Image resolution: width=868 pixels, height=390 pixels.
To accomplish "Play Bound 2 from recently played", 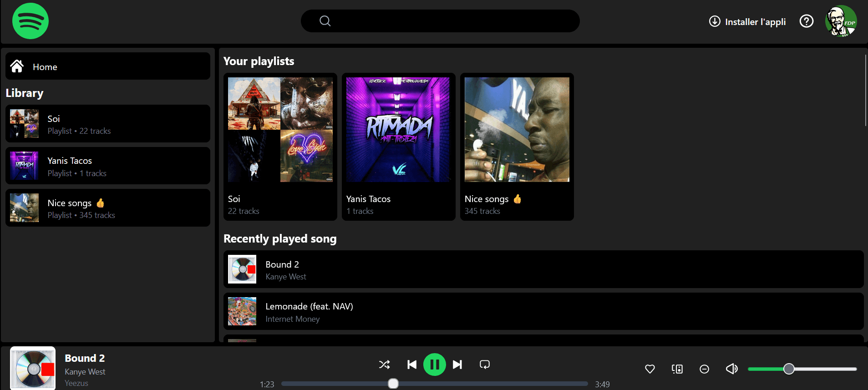I will pos(543,269).
